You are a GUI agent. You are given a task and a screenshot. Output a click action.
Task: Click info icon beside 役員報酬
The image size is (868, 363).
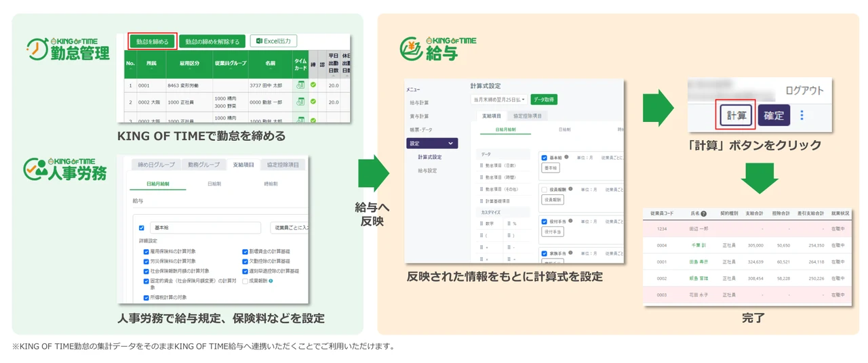[571, 189]
